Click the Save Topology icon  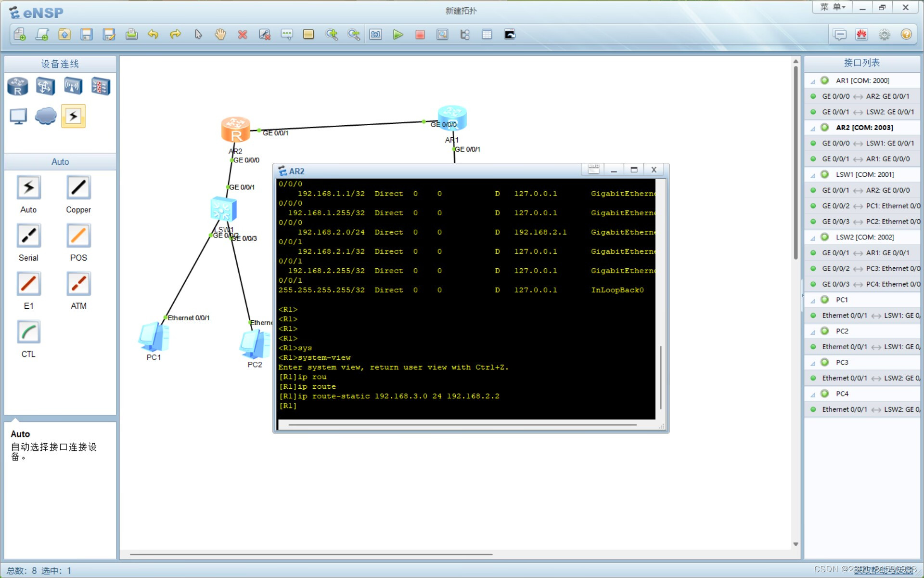coord(87,35)
